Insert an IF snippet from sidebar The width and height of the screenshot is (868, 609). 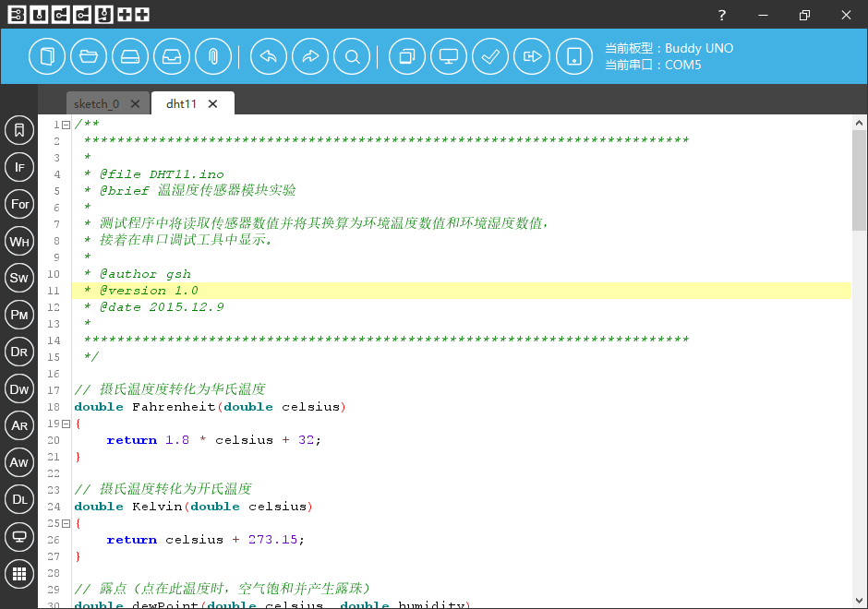pyautogui.click(x=19, y=167)
